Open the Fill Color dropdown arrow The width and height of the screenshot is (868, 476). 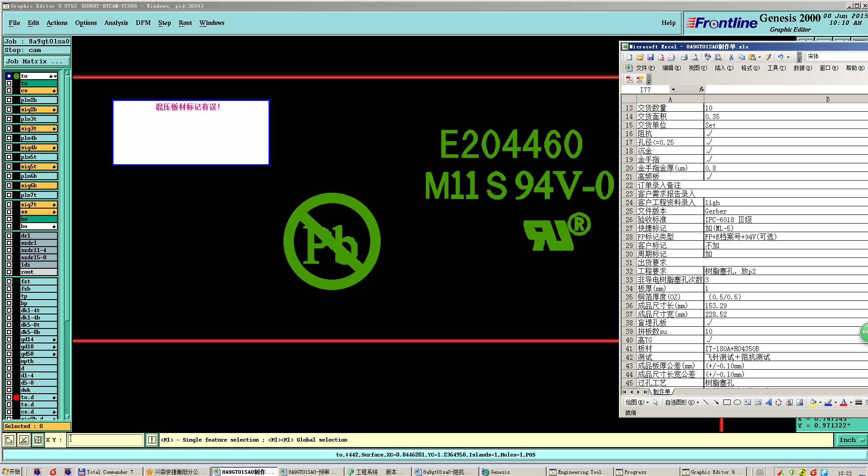pos(820,402)
